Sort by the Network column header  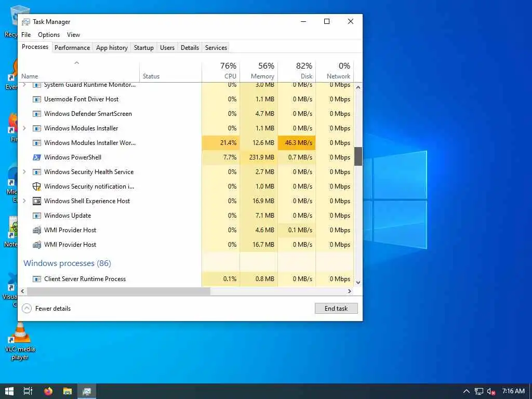(335, 71)
